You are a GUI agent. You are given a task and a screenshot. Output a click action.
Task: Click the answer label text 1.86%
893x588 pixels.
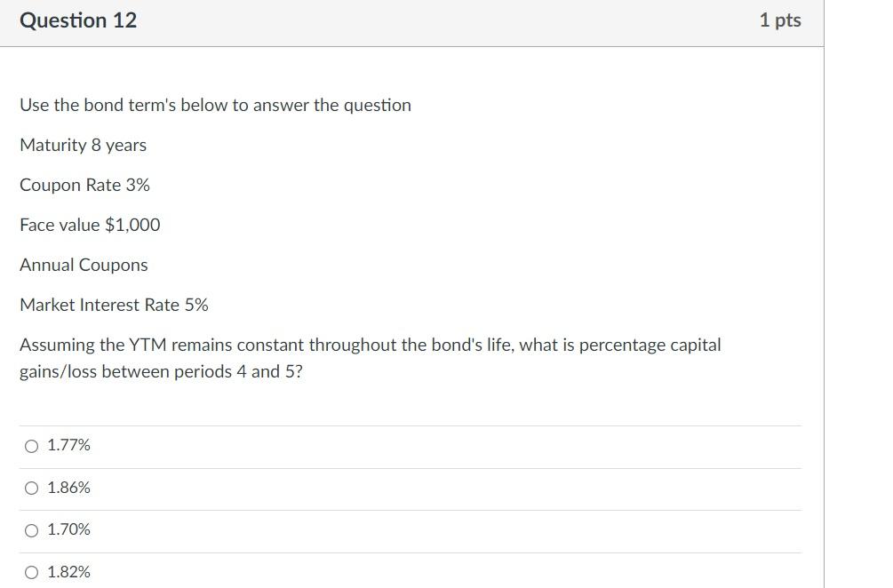point(68,487)
